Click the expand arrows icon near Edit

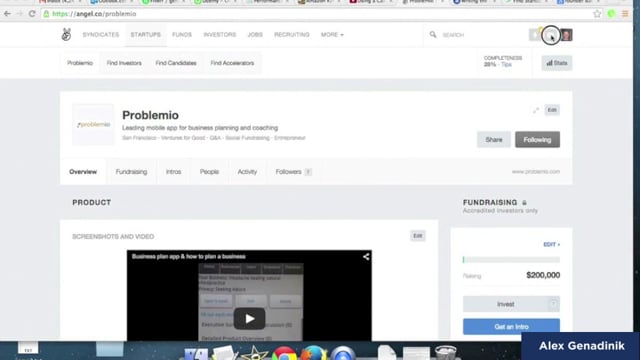536,110
